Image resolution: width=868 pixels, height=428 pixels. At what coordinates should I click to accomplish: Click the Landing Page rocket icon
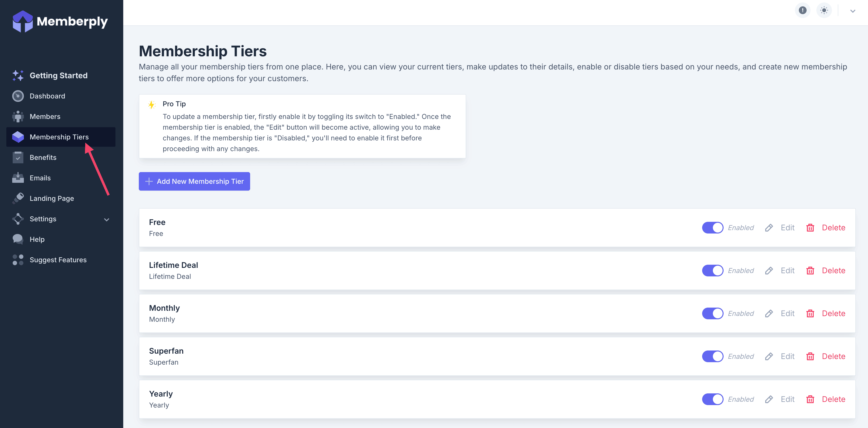[x=18, y=198]
